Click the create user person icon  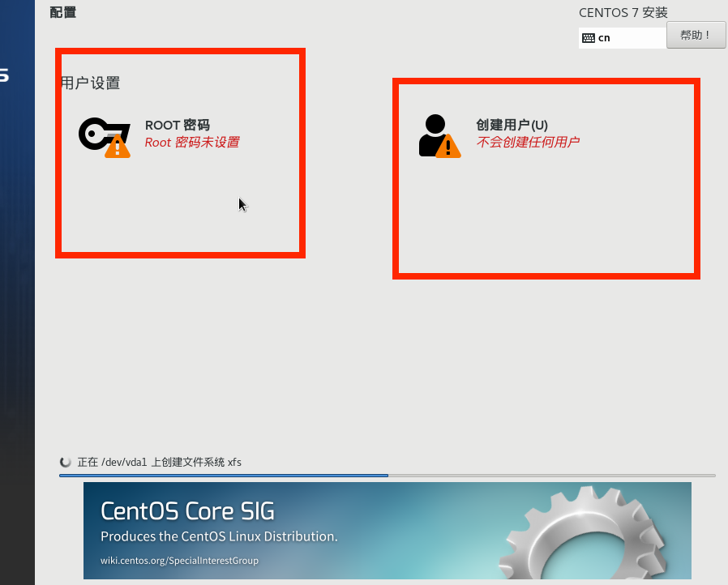click(x=439, y=136)
